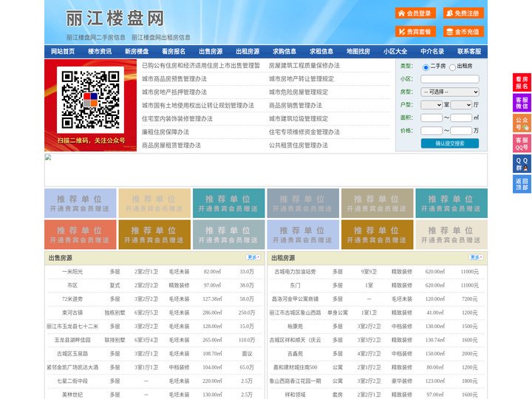The width and height of the screenshot is (532, 399).
Task: Open the 商品房销售管理办法 link
Action: (296, 105)
